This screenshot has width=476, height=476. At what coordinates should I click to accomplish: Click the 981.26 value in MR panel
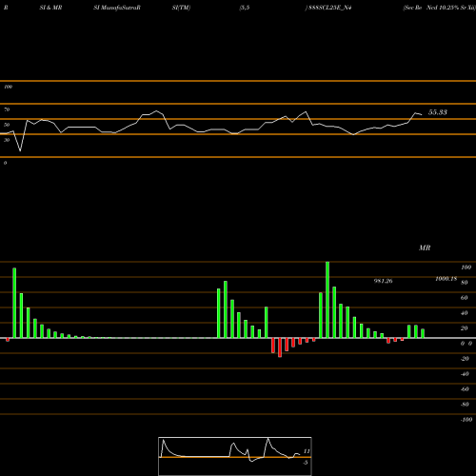click(x=384, y=281)
